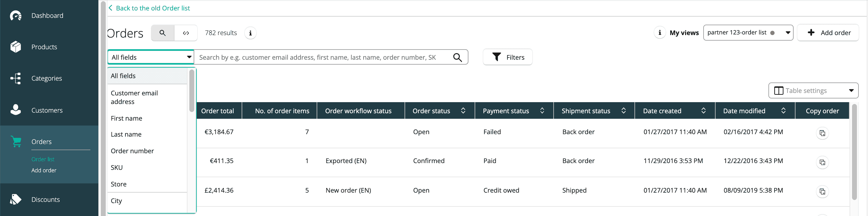Open Products via its box icon
The height and width of the screenshot is (216, 868).
pyautogui.click(x=15, y=47)
